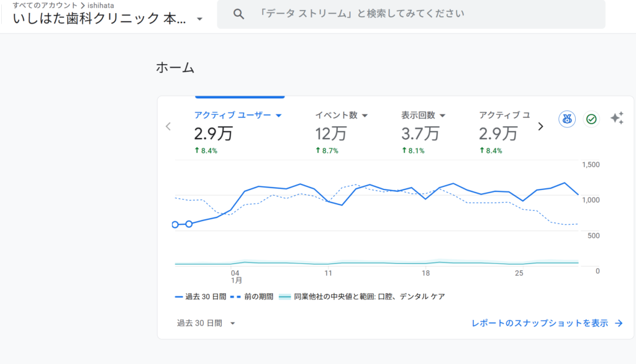Click the green checkmark data quality icon
The image size is (636, 364).
coord(591,119)
